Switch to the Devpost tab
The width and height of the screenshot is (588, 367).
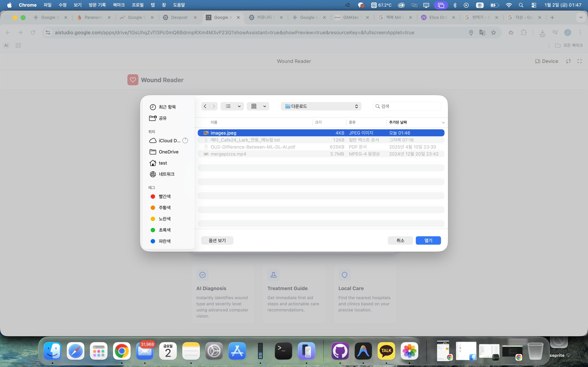tap(179, 17)
